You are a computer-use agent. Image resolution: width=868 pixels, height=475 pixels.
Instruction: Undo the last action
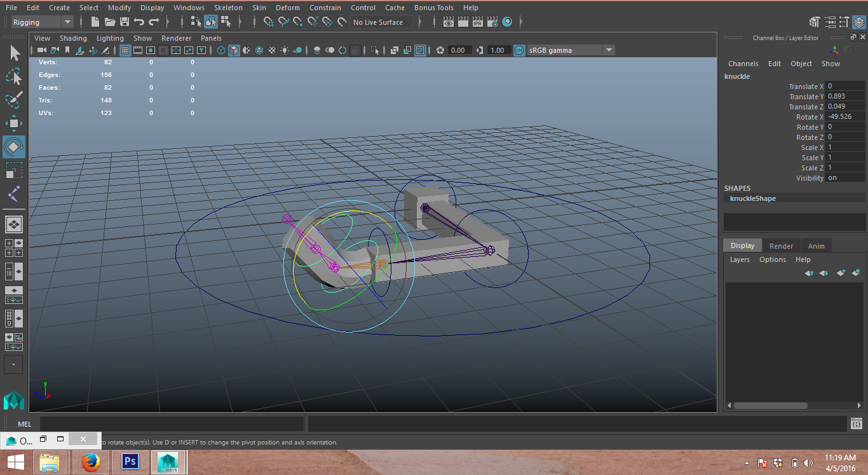click(139, 22)
